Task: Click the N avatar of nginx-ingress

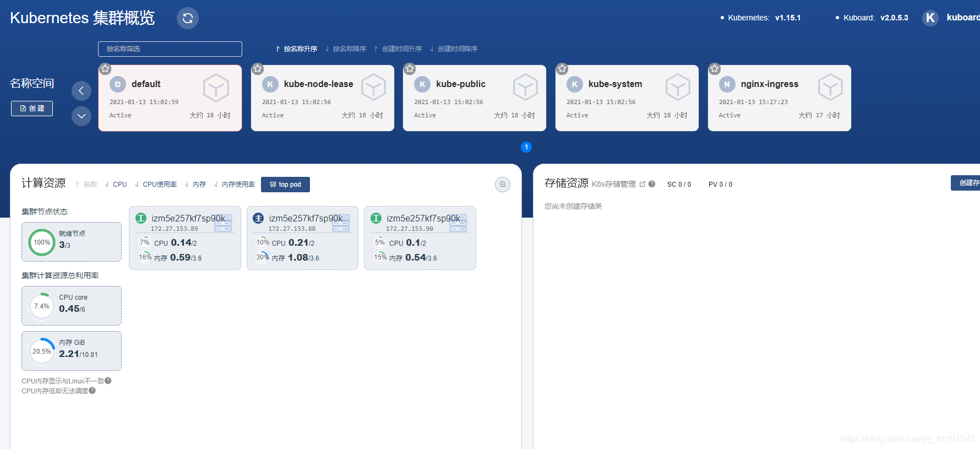Action: pyautogui.click(x=727, y=84)
